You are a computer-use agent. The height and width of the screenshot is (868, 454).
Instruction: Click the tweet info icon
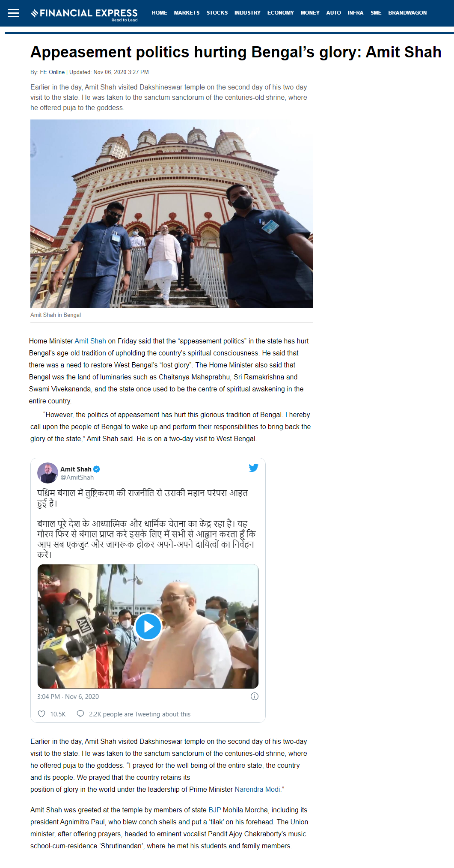click(x=254, y=696)
